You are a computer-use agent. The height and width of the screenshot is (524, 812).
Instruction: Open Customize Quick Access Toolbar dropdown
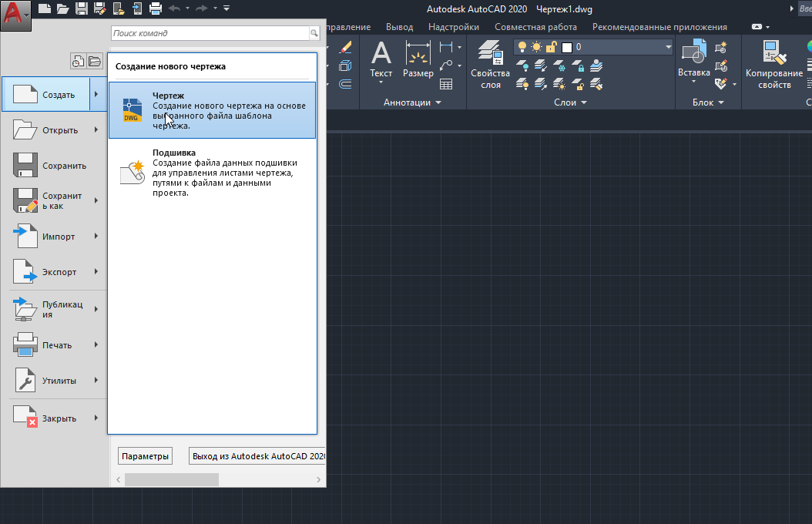pos(226,8)
